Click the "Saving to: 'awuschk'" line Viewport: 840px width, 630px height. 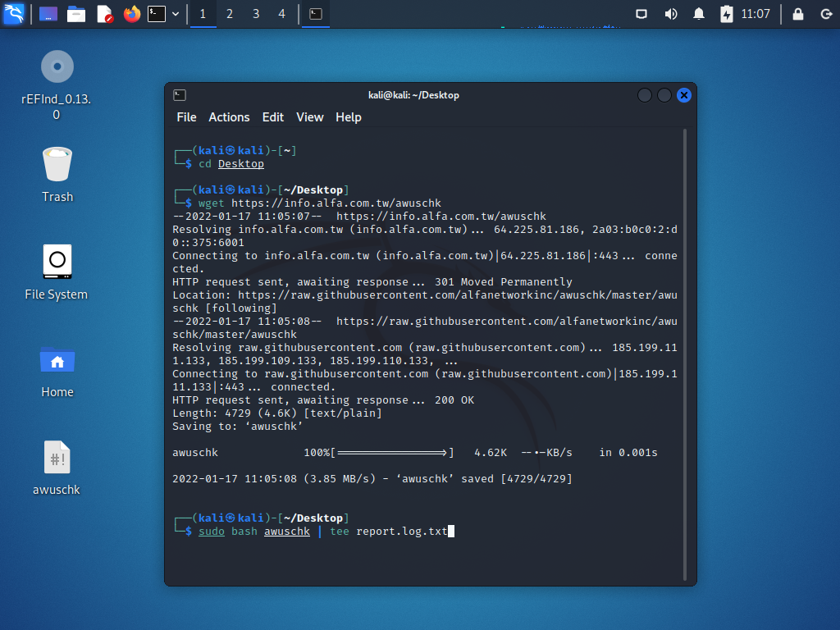click(x=238, y=427)
